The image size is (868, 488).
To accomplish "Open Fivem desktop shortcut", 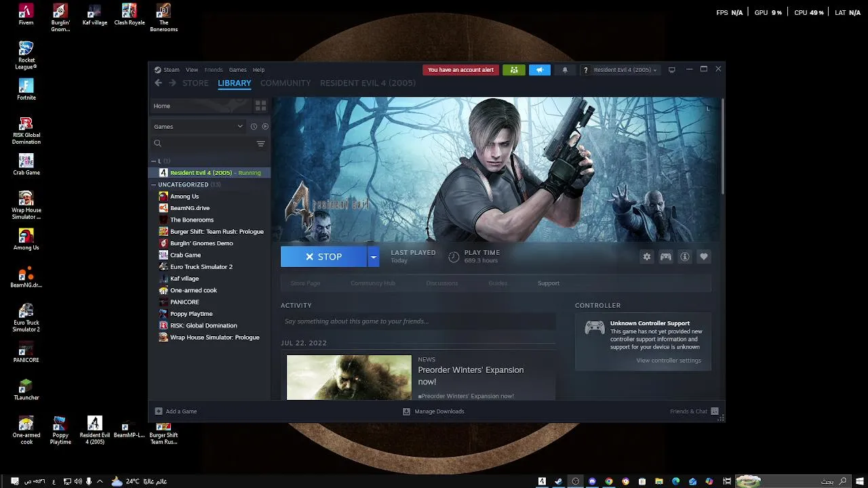I will [26, 14].
